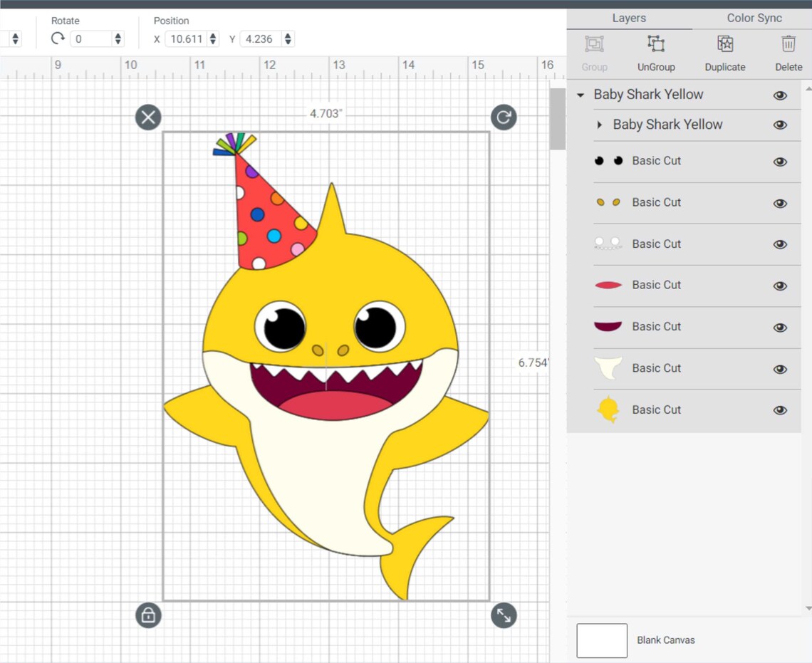Click the Duplicate icon
The height and width of the screenshot is (663, 812).
tap(725, 44)
